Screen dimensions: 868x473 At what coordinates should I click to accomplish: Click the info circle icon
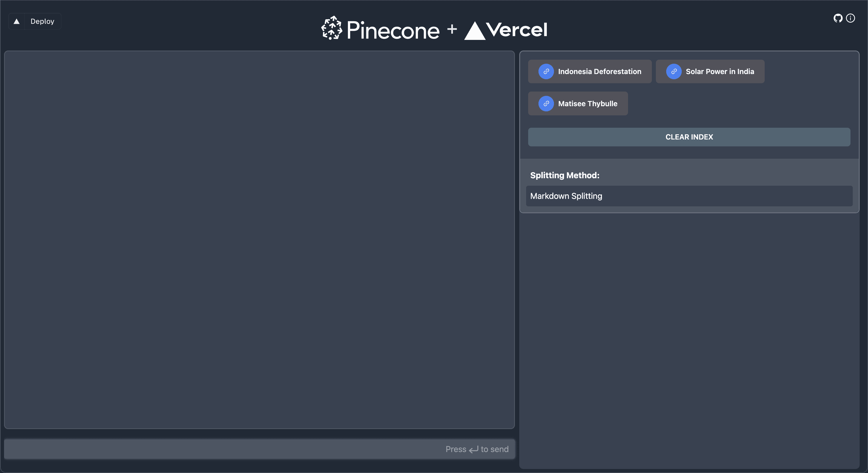[x=850, y=18]
